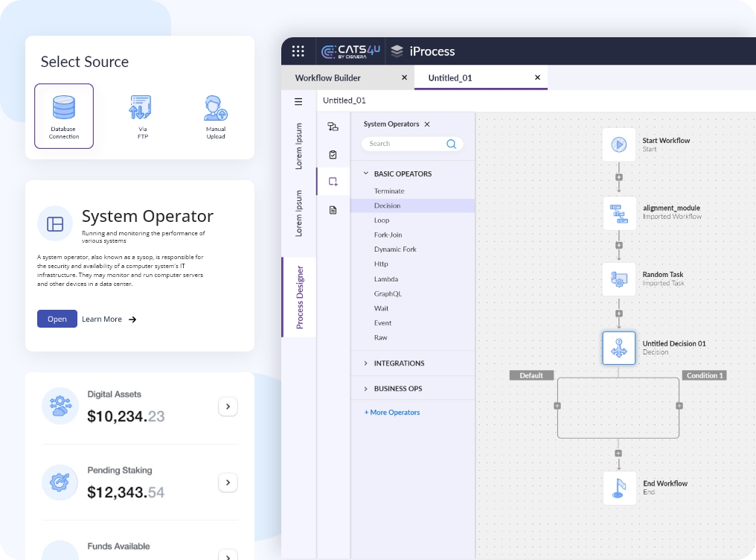This screenshot has width=756, height=560.
Task: Collapse the BASIC OPEATORS section
Action: click(366, 174)
